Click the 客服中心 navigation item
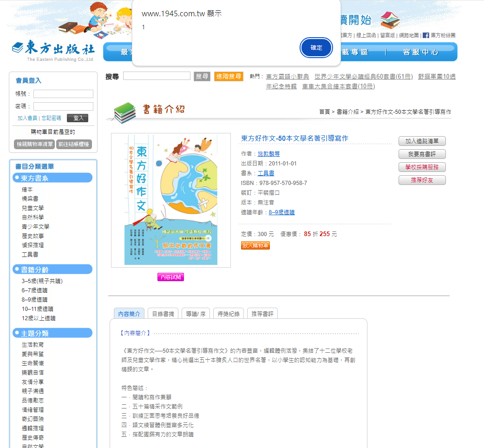 [x=420, y=52]
